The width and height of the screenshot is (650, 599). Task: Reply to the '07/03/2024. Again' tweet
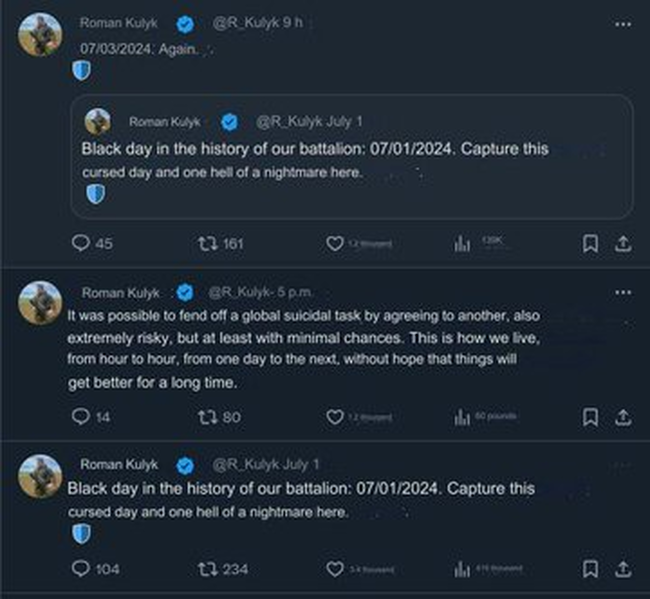[x=80, y=243]
